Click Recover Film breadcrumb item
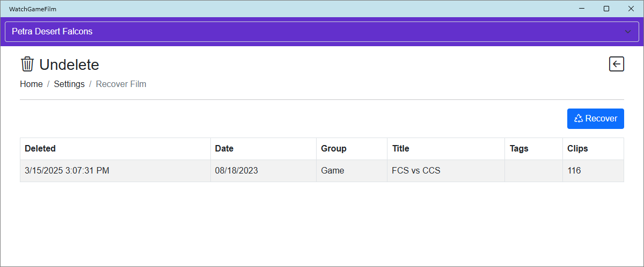 pyautogui.click(x=121, y=84)
